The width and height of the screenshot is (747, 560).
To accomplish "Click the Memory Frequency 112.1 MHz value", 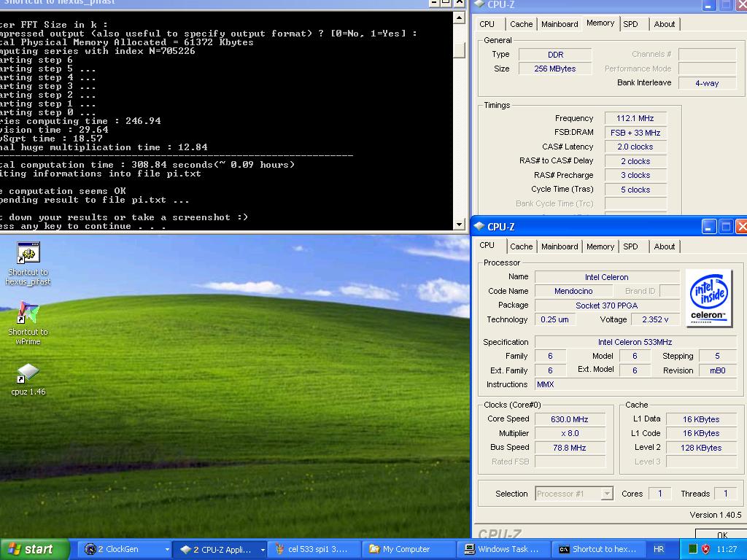I will pyautogui.click(x=635, y=118).
